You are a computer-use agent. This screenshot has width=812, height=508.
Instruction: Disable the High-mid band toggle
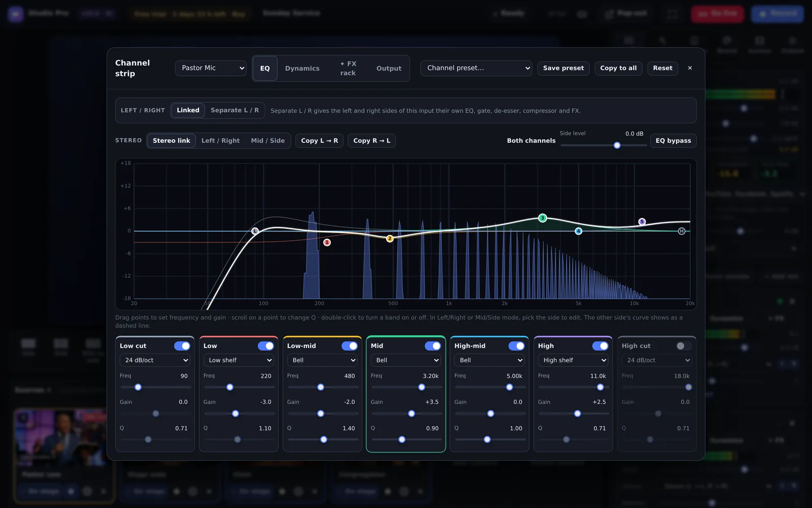click(517, 346)
